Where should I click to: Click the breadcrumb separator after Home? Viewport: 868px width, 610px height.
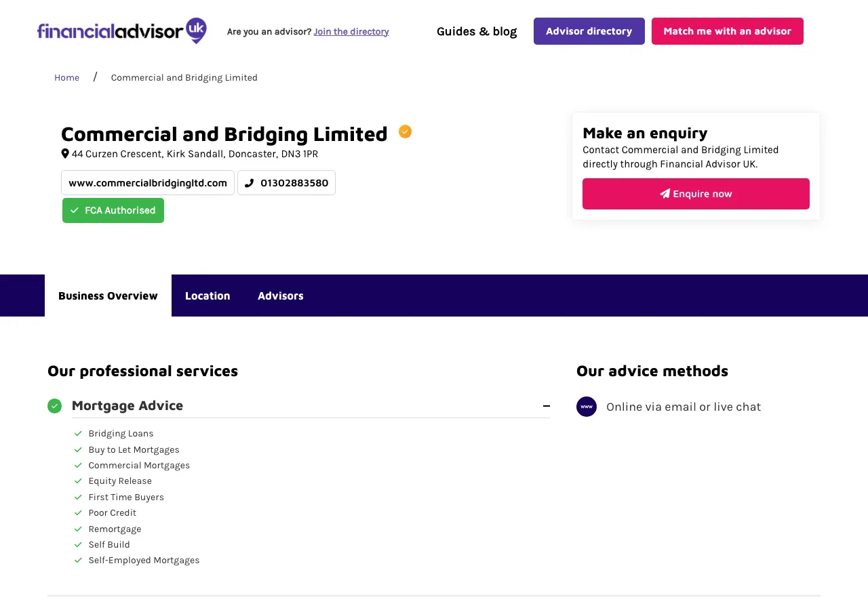tap(95, 77)
